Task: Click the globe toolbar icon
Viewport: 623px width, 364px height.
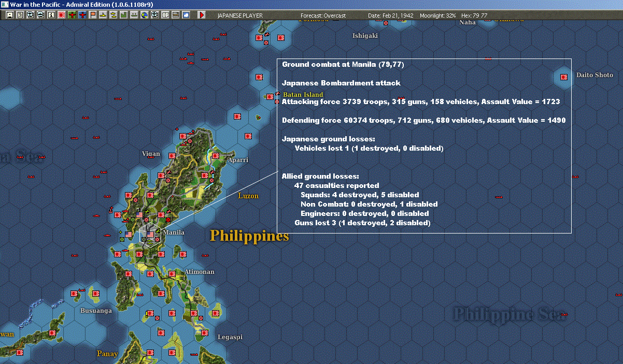Action: point(144,15)
